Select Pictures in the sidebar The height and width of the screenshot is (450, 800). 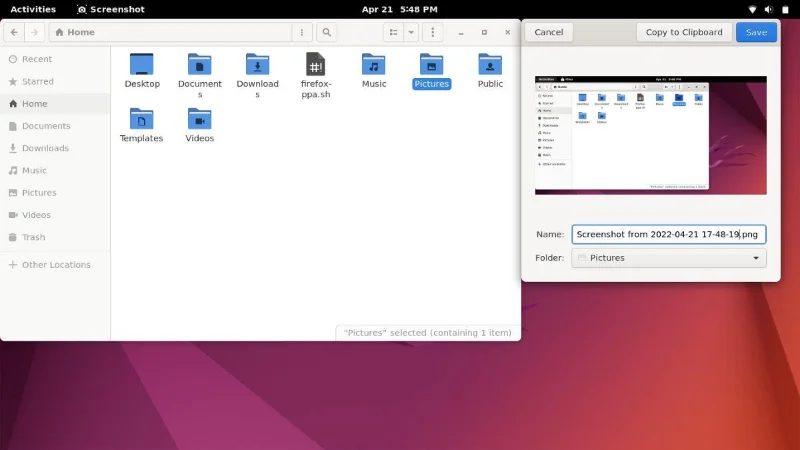(55, 193)
